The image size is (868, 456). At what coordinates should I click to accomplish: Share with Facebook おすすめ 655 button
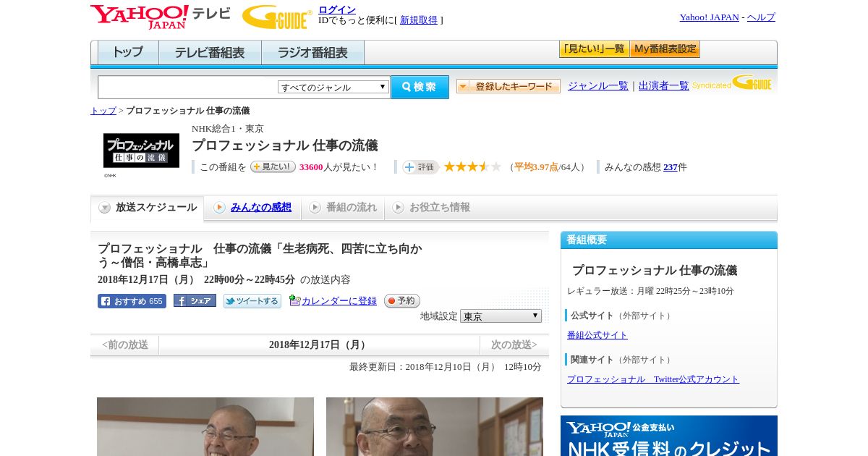132,301
